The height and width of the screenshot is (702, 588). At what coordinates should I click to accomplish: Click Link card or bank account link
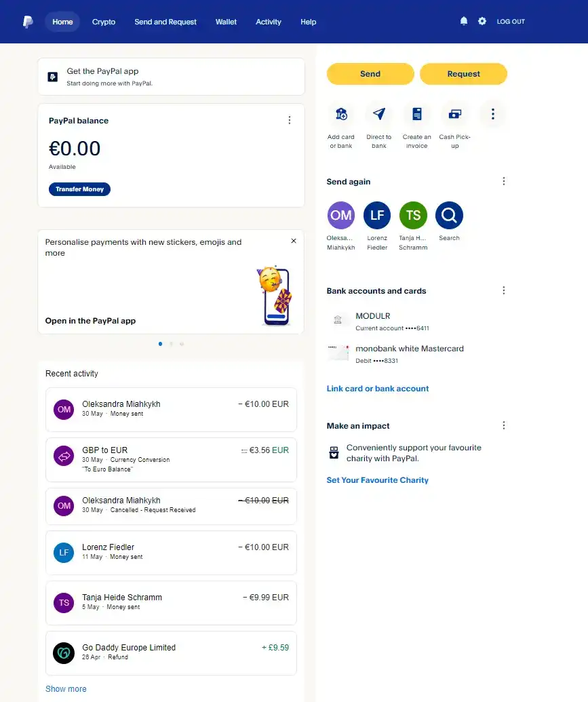point(378,389)
